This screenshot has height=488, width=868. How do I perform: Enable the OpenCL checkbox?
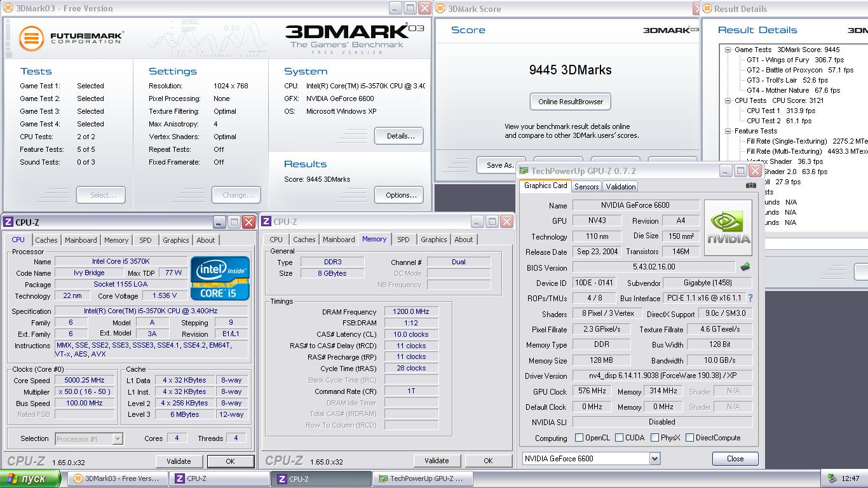pyautogui.click(x=579, y=438)
